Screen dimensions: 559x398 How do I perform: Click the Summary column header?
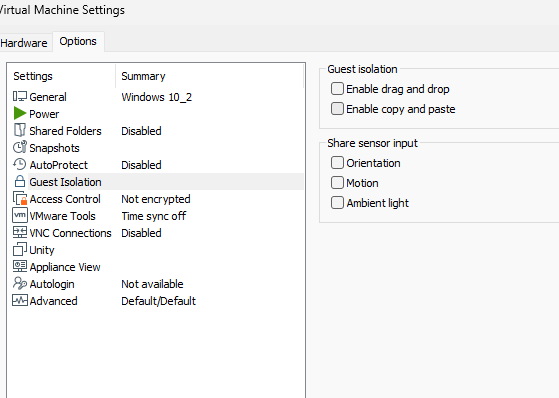[x=143, y=76]
